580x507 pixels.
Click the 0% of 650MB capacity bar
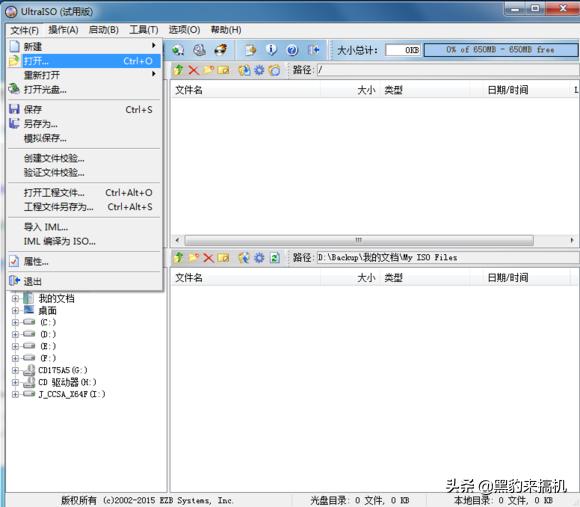[x=500, y=50]
